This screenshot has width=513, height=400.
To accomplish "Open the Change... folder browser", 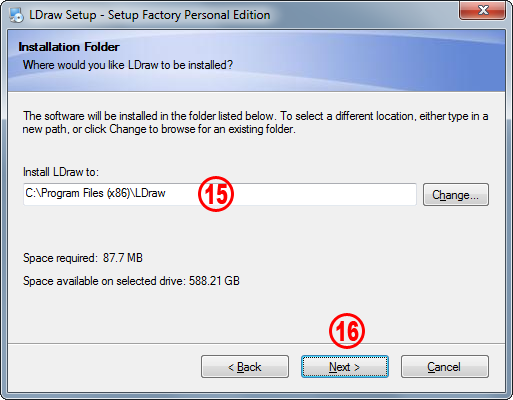I will [x=456, y=194].
